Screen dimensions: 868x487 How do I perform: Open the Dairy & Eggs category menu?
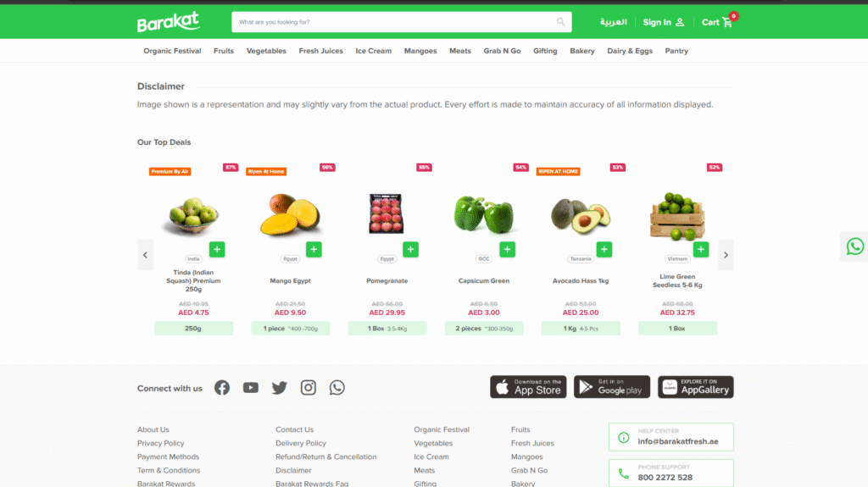point(630,51)
